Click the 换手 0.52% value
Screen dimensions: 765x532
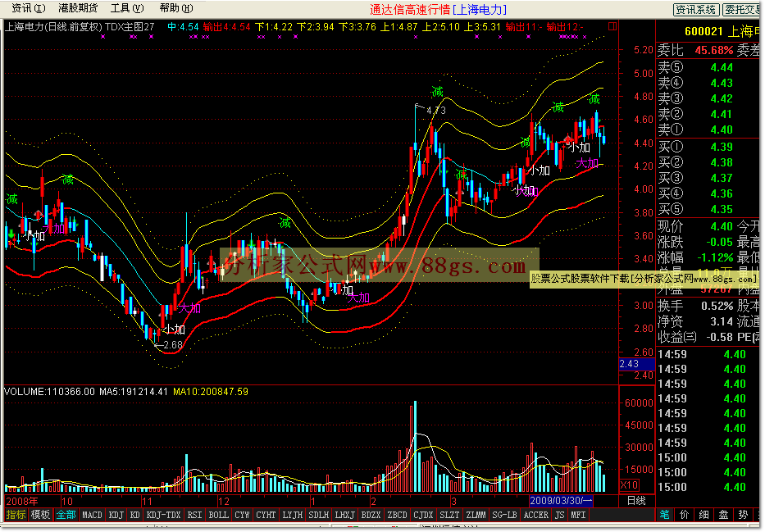point(717,307)
